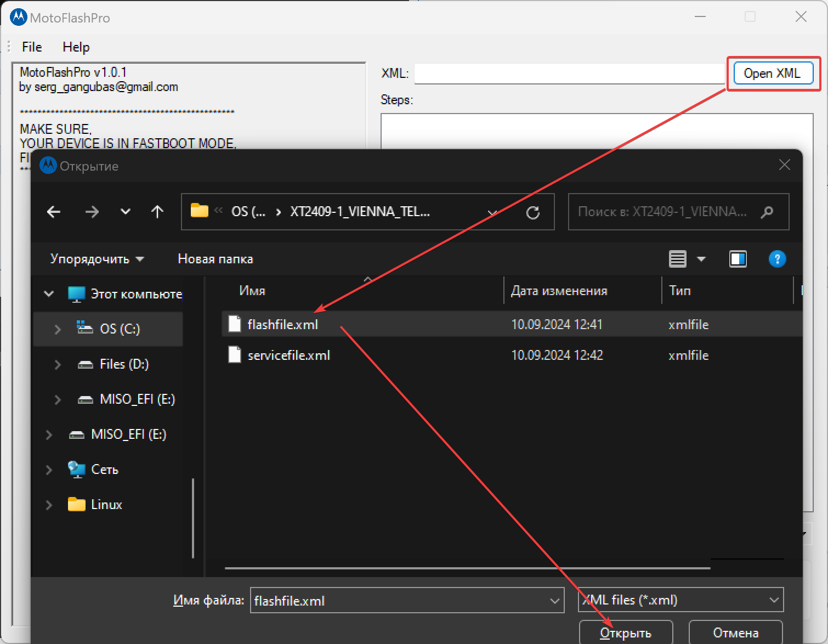Click the forward navigation arrow
This screenshot has height=644, width=828.
(92, 212)
